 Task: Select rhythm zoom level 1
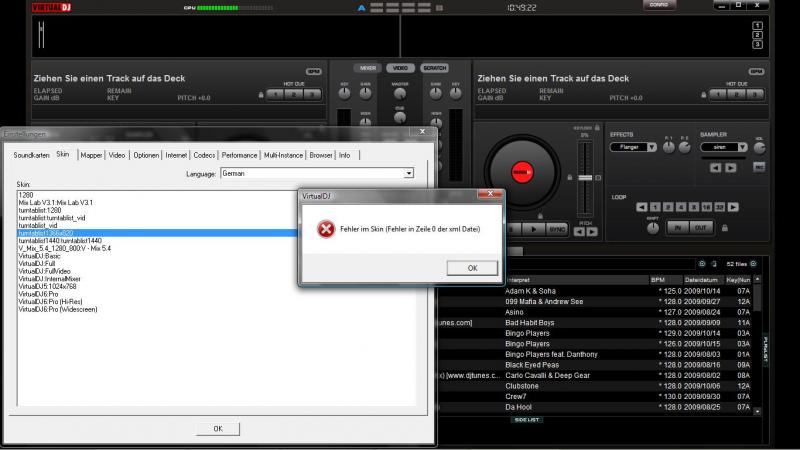(758, 26)
